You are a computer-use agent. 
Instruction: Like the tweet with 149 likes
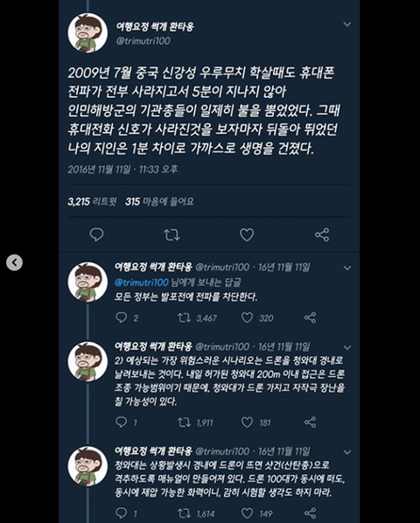point(247,513)
